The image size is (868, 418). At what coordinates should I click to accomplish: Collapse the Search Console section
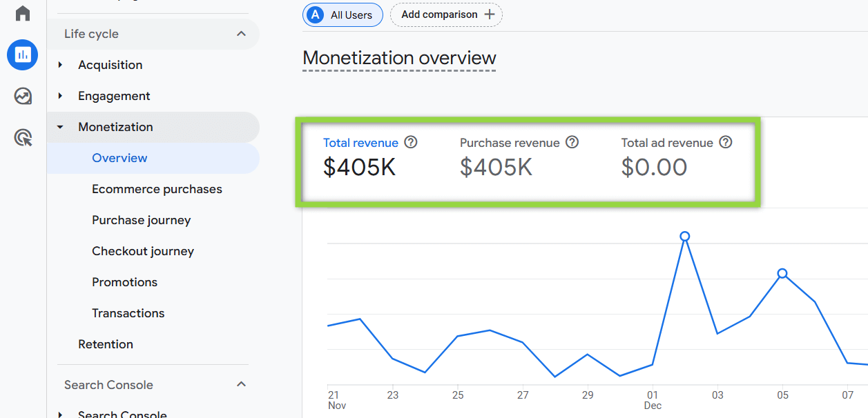[241, 384]
